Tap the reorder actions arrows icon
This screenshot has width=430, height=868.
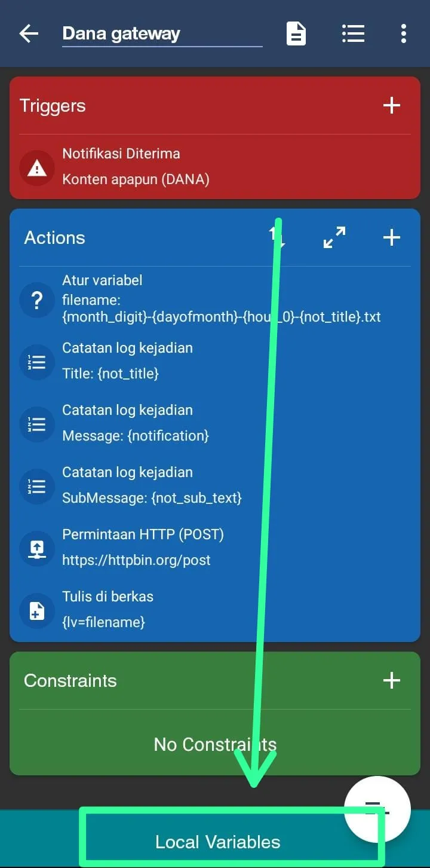click(x=278, y=237)
